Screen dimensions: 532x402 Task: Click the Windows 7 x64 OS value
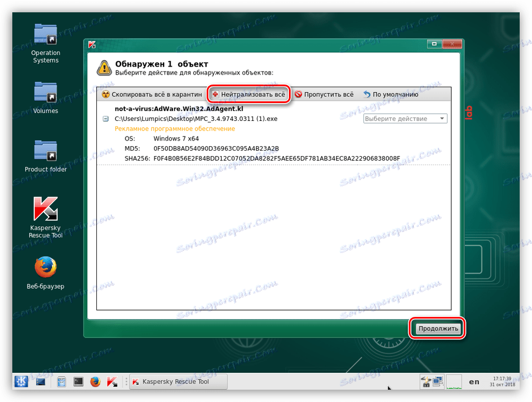click(x=176, y=138)
